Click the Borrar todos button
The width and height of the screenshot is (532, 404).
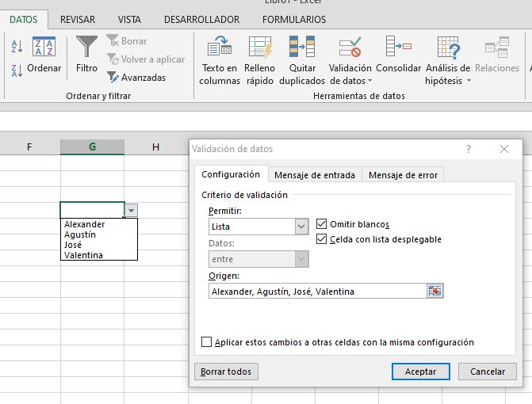click(226, 372)
